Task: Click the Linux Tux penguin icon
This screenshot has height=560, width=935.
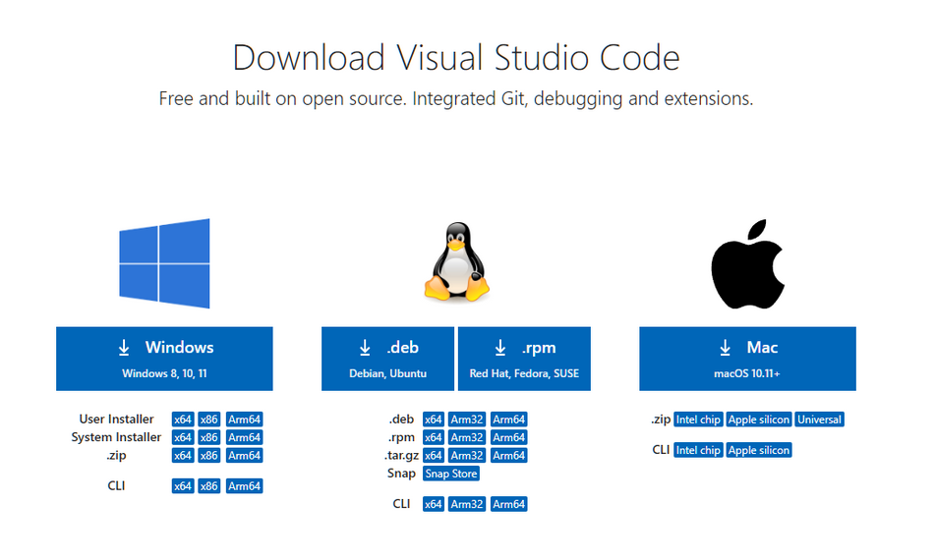Action: coord(457,262)
